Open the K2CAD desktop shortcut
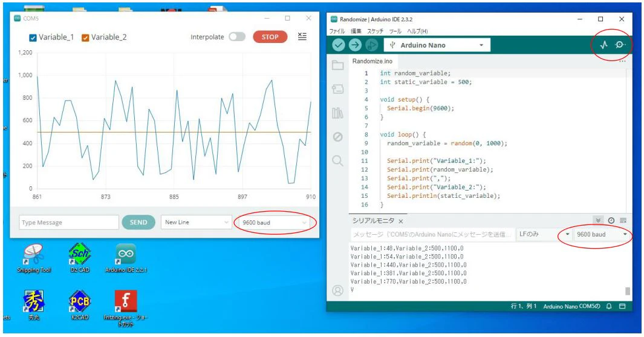The width and height of the screenshot is (644, 337). coord(80,306)
